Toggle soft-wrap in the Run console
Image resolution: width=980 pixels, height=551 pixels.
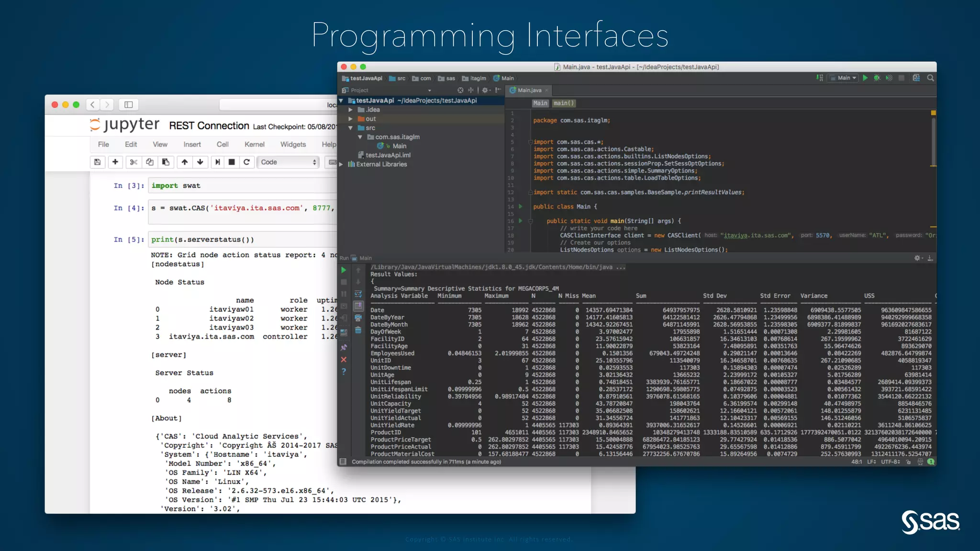point(358,294)
